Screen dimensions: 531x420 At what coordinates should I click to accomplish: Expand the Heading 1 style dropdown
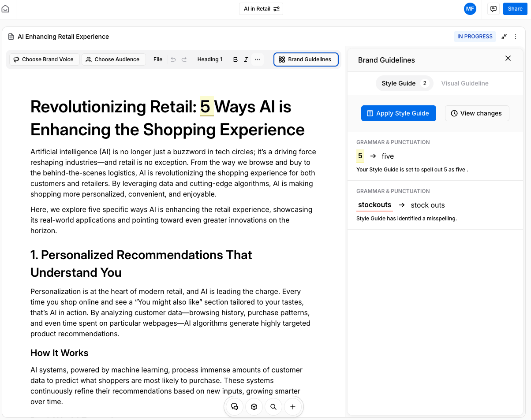point(210,59)
